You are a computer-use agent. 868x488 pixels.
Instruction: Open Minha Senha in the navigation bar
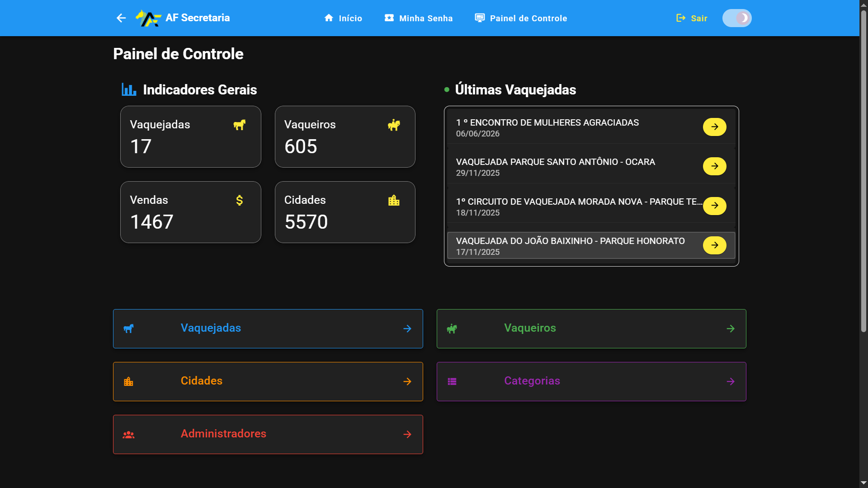(419, 18)
